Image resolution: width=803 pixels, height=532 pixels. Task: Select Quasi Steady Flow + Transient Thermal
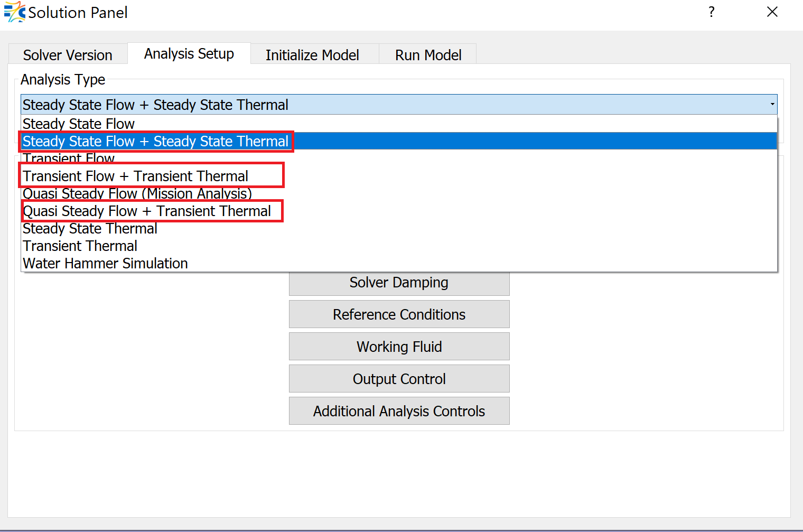[x=147, y=211]
